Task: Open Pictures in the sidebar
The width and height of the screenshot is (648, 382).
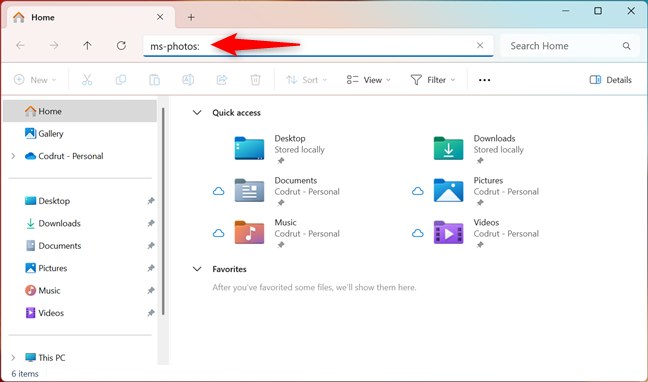Action: pos(46,268)
